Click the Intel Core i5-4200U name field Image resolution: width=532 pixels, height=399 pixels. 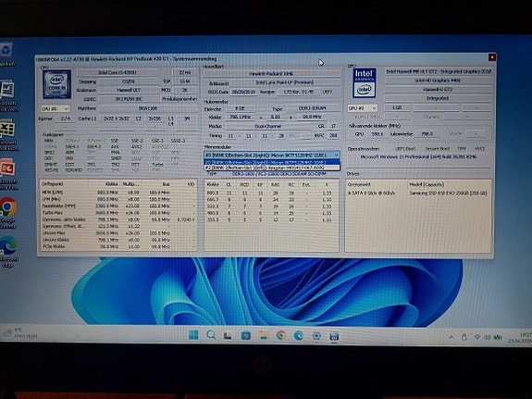coord(118,72)
